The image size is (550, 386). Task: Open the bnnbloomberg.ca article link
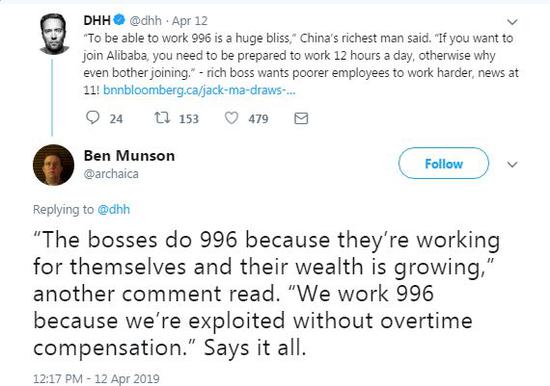click(x=199, y=91)
